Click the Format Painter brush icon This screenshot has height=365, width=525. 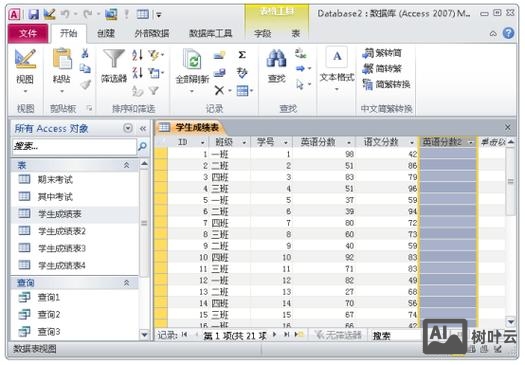tap(85, 84)
